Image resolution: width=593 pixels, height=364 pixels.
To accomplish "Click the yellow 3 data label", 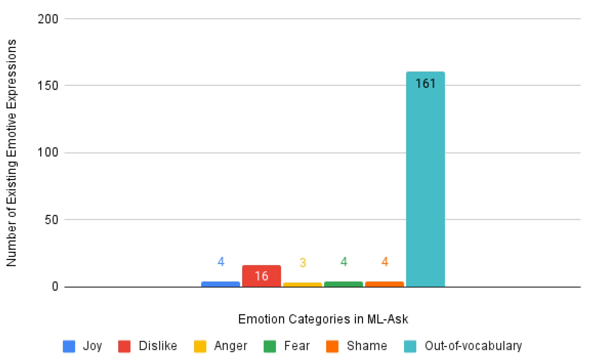I will 303,262.
